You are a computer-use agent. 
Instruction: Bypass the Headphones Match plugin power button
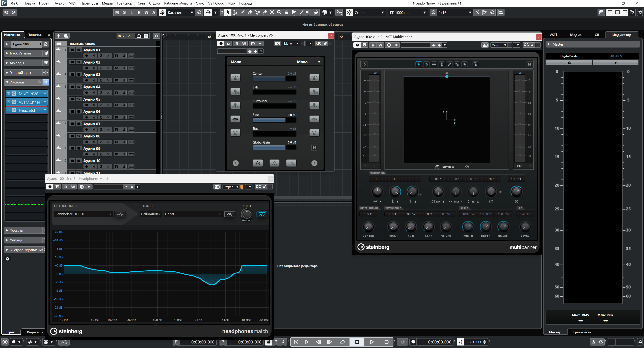pyautogui.click(x=50, y=187)
